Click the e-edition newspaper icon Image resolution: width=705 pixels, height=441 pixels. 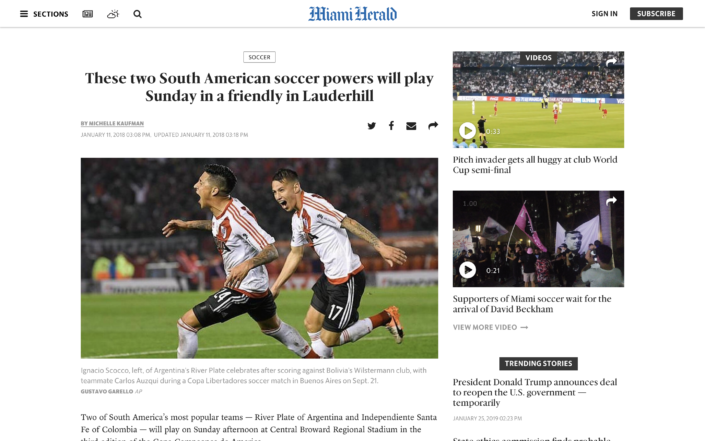[88, 14]
